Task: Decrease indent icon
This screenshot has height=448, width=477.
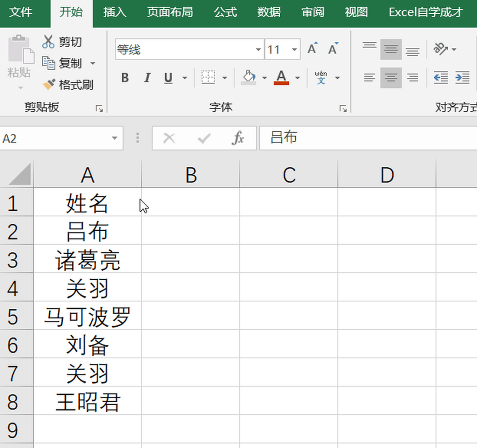Action: pyautogui.click(x=441, y=77)
